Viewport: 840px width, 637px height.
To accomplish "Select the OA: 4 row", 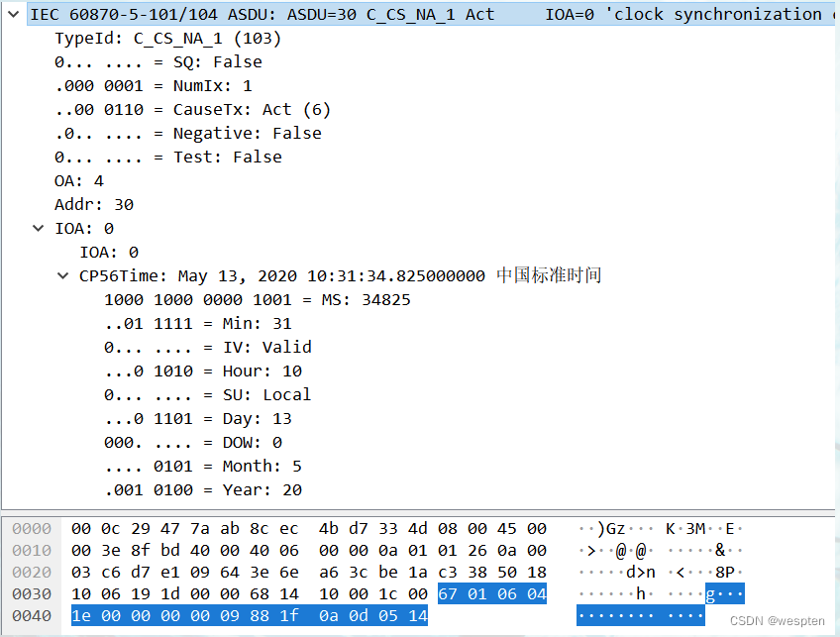I will click(x=79, y=181).
